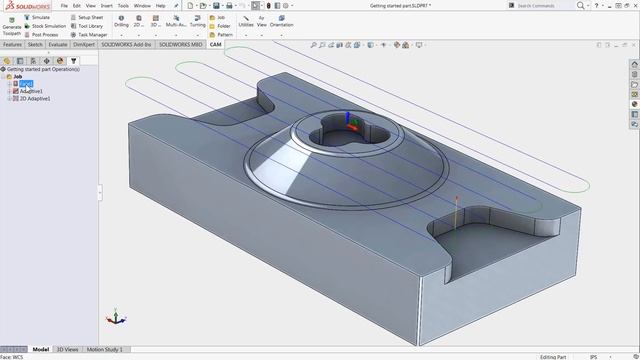Open the Tool Library
This screenshot has width=640, height=360.
87,26
